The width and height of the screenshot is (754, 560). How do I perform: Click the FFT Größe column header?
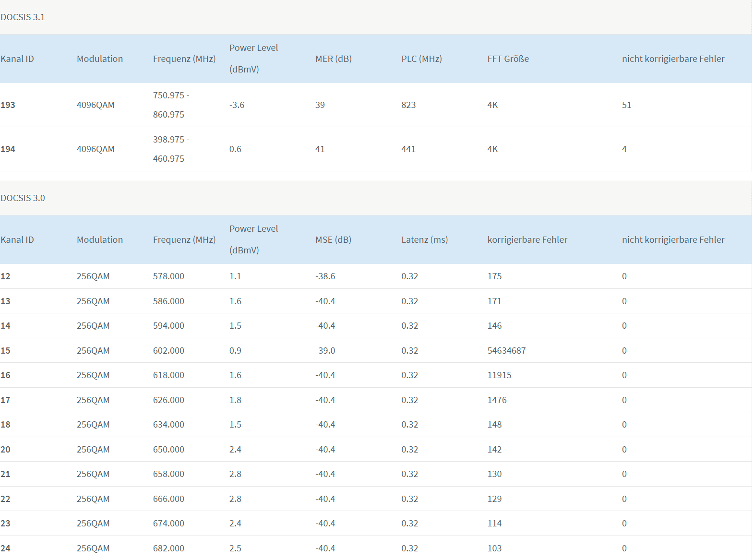pyautogui.click(x=508, y=59)
